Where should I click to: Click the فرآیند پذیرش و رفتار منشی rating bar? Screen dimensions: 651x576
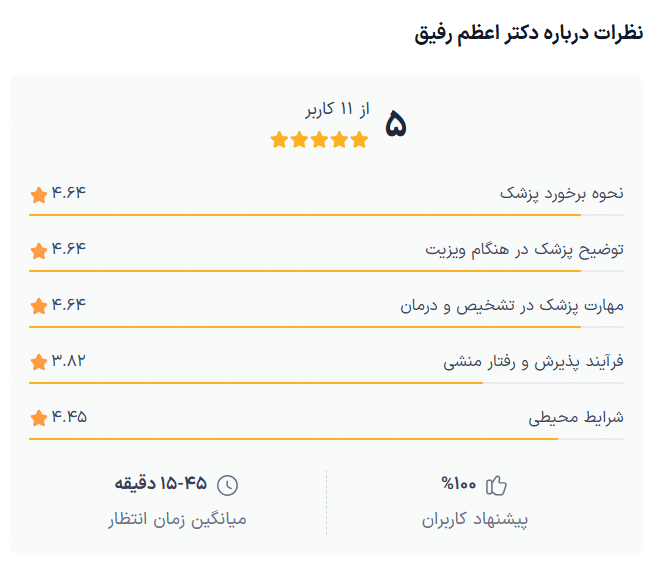tap(326, 383)
